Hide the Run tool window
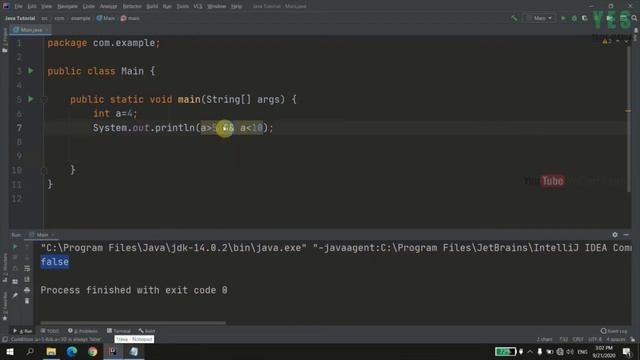Viewport: 640px width, 360px height. coord(626,235)
